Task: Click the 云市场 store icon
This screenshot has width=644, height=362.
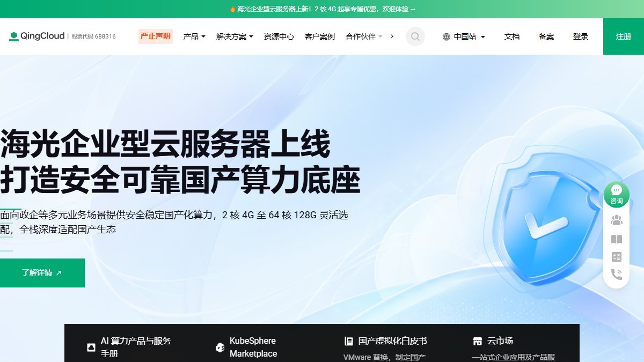Action: pos(478,341)
